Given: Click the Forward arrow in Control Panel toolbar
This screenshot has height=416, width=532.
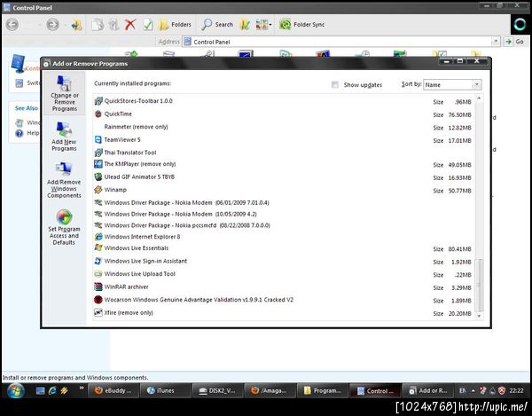Looking at the screenshot, I should [52, 25].
